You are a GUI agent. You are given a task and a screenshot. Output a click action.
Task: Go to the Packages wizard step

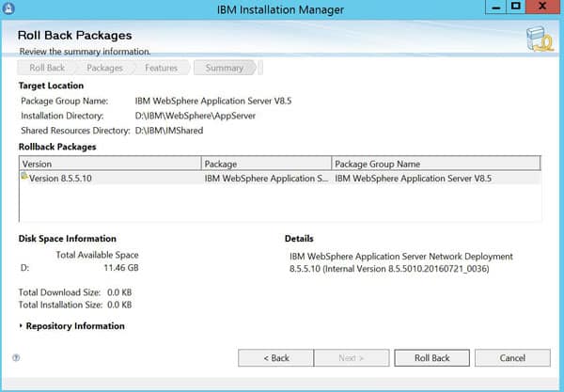pos(104,68)
